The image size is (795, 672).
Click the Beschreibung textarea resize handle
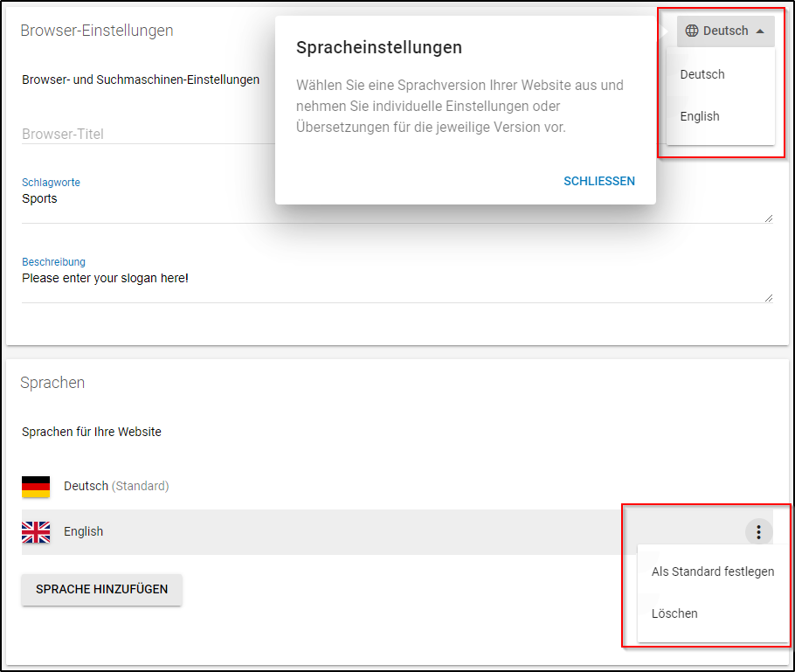pos(769,298)
